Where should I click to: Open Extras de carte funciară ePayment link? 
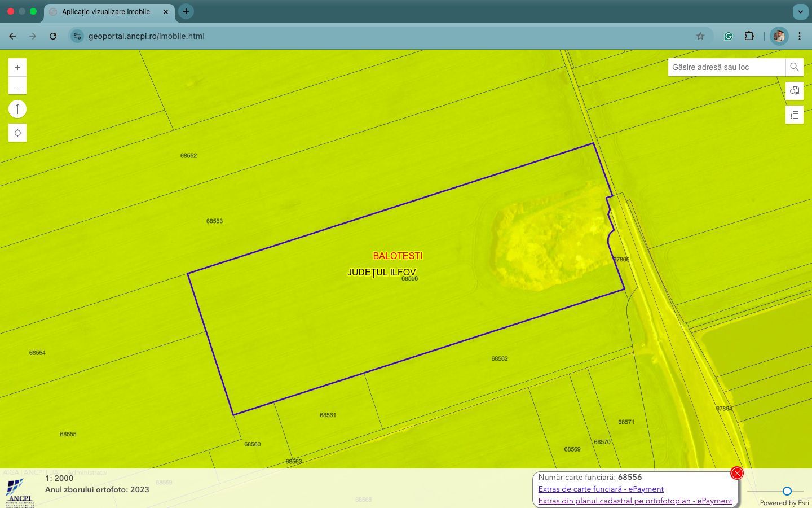coord(601,489)
